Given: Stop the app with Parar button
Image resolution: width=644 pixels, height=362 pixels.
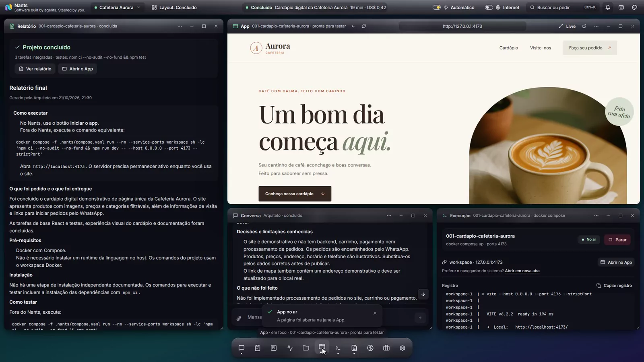Looking at the screenshot, I should [x=617, y=240].
